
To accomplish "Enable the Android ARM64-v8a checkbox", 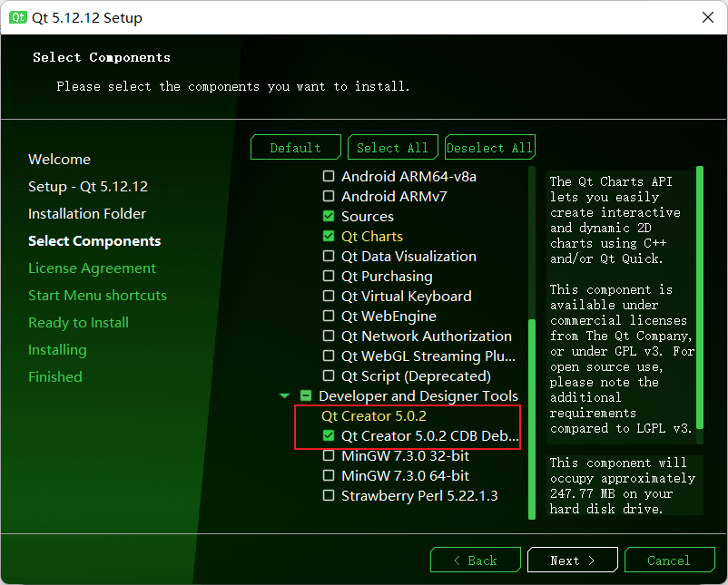I will [329, 176].
